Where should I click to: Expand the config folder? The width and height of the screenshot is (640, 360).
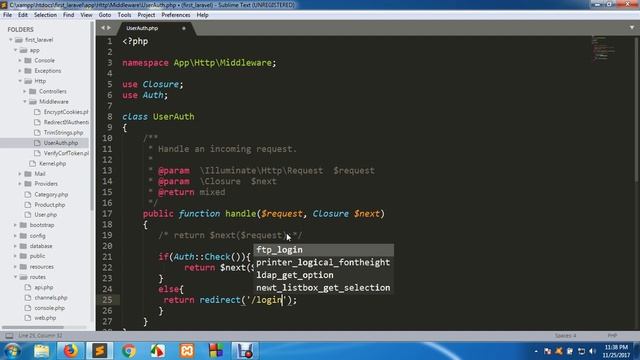click(x=16, y=236)
